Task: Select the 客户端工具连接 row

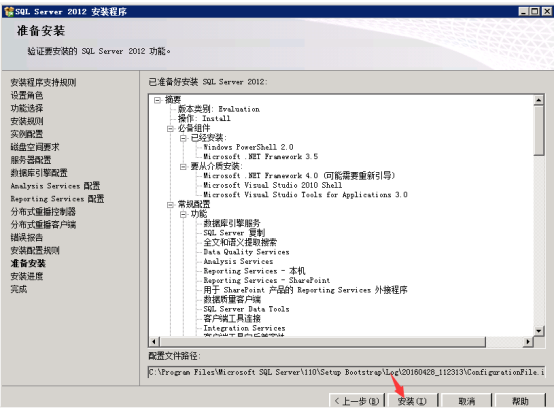Action: click(232, 319)
